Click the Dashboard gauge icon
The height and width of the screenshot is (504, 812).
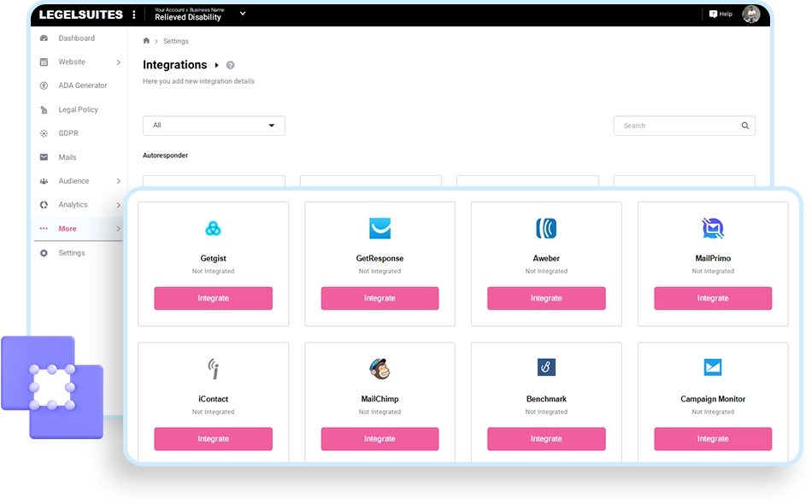click(44, 38)
